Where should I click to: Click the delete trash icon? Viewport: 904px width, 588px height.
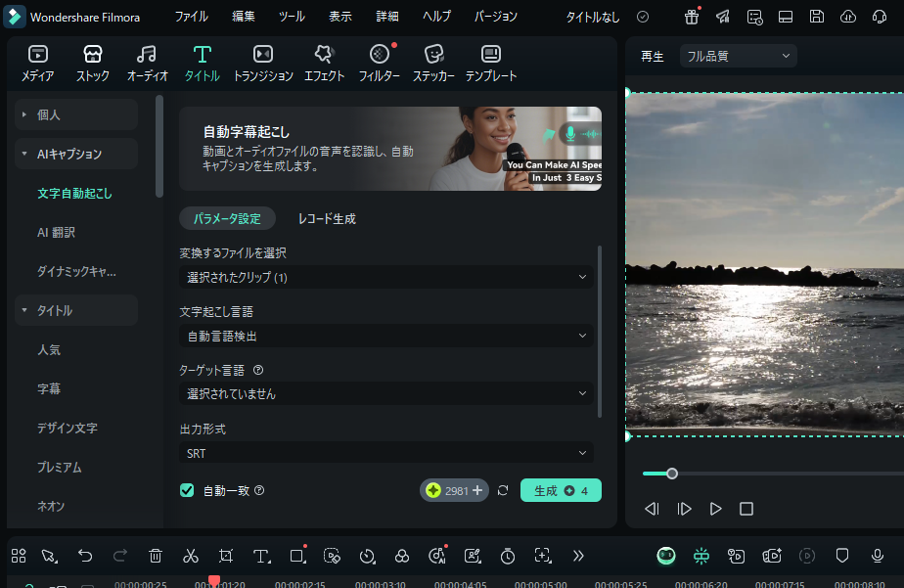pyautogui.click(x=156, y=556)
